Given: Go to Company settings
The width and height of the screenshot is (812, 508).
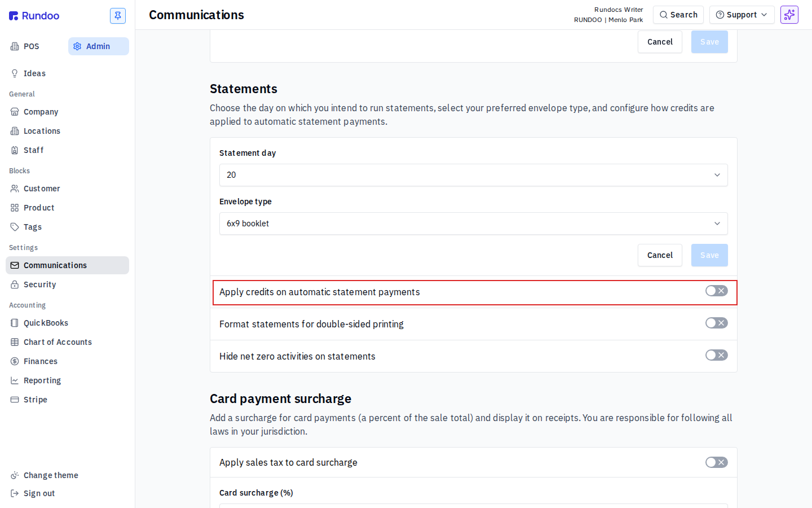Looking at the screenshot, I should (68, 112).
